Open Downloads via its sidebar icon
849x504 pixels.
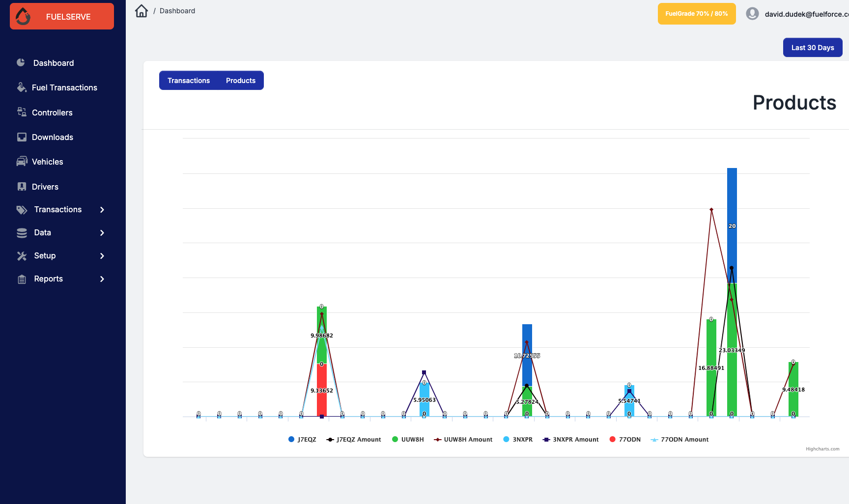click(21, 137)
